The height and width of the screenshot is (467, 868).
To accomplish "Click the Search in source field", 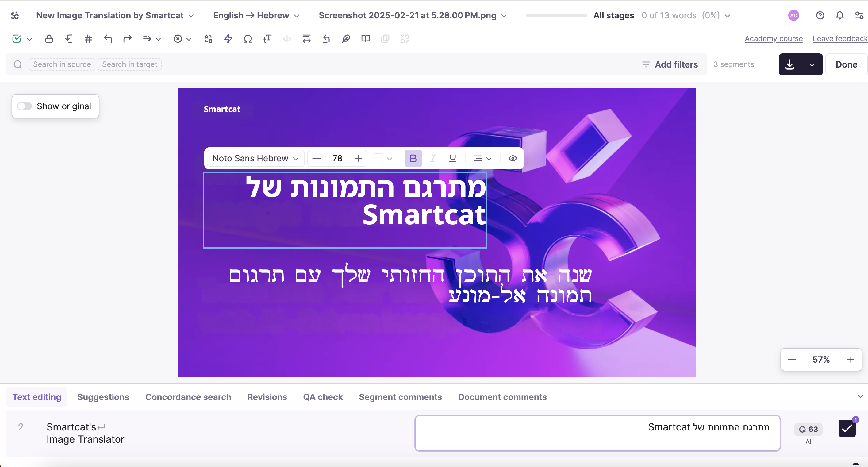I will [x=62, y=64].
